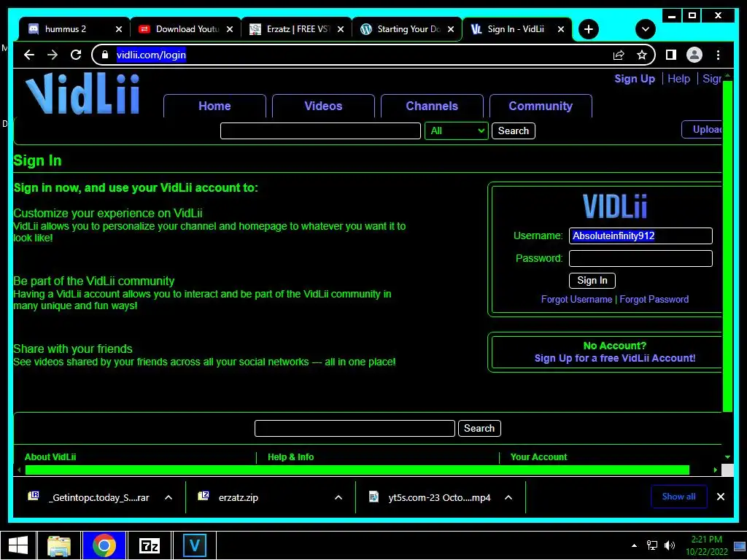Open the tab search dropdown arrow
Screen dimensions: 747x560
646,29
